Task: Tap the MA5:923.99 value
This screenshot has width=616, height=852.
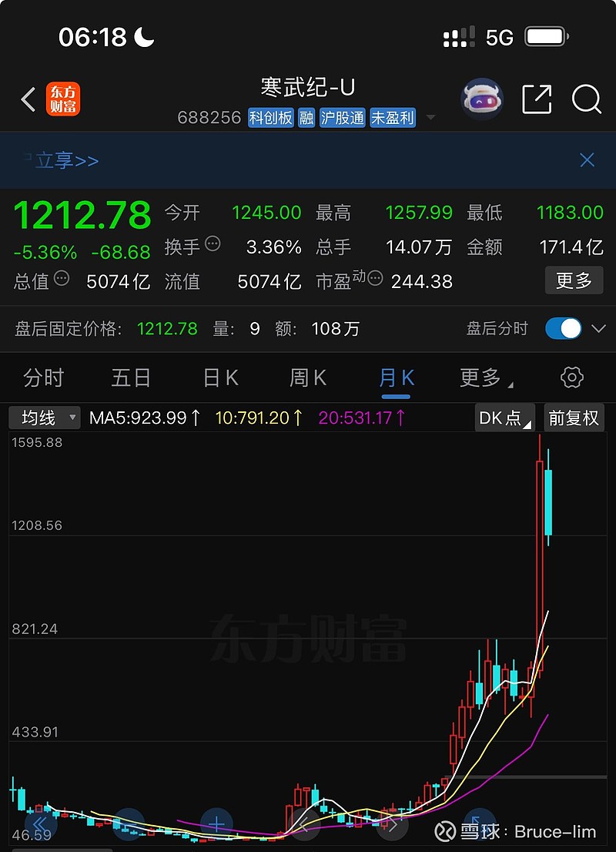Action: coord(145,418)
